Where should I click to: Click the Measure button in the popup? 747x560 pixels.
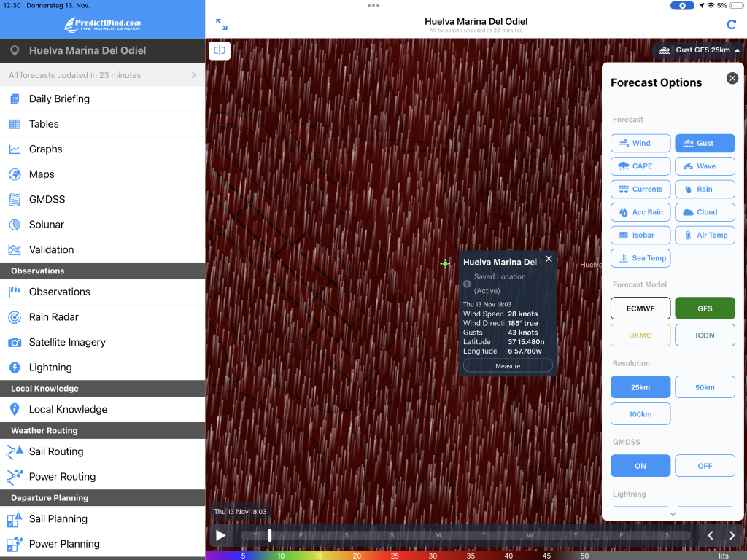[x=508, y=366]
